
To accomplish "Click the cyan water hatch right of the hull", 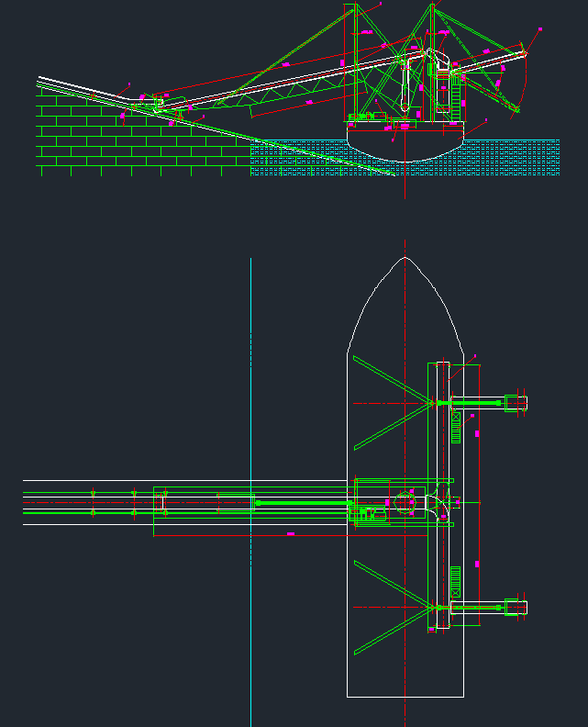I will [x=514, y=156].
